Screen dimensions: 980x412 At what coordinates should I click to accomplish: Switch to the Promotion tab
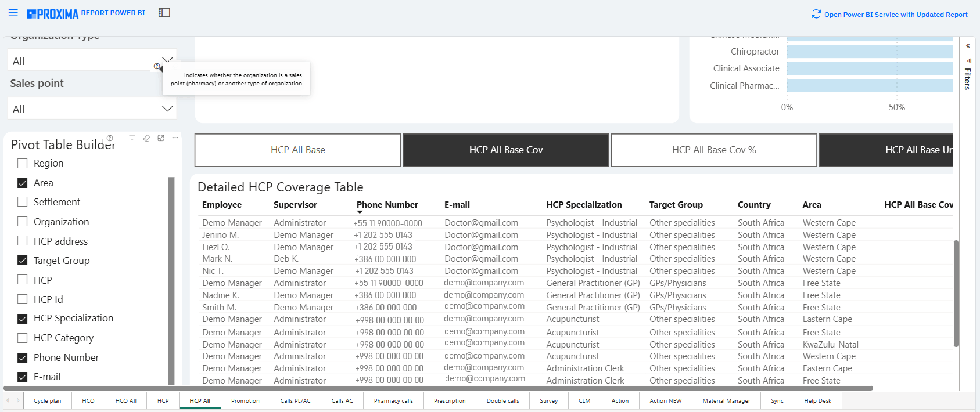[x=246, y=401]
